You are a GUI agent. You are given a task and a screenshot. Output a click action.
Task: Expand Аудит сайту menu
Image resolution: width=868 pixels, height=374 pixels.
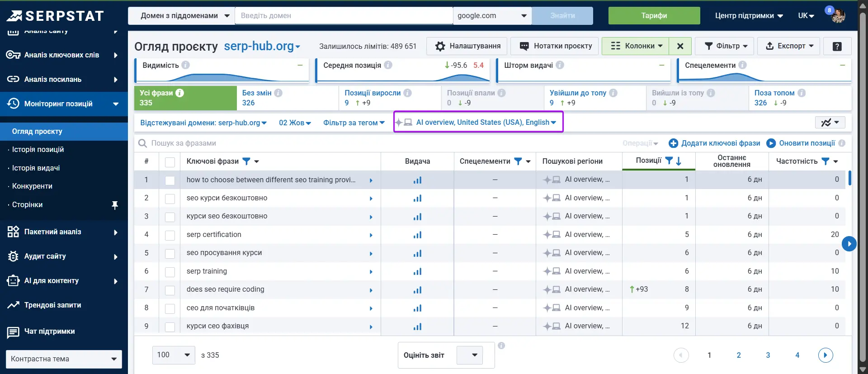pos(64,256)
